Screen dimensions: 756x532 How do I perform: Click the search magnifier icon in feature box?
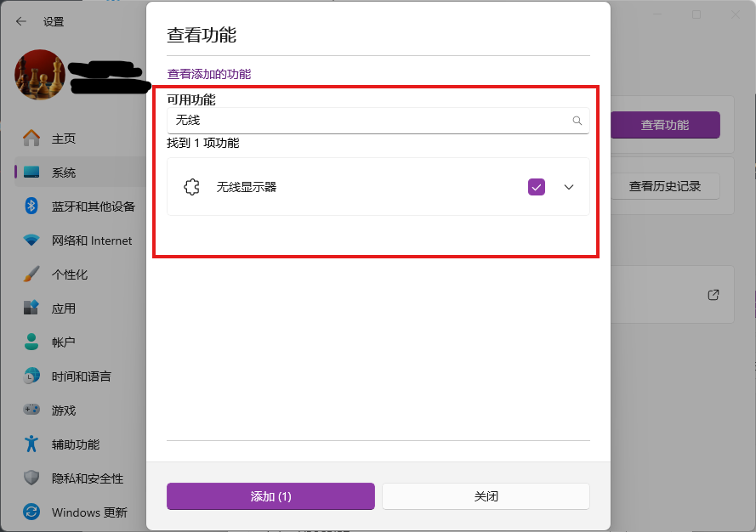tap(577, 121)
